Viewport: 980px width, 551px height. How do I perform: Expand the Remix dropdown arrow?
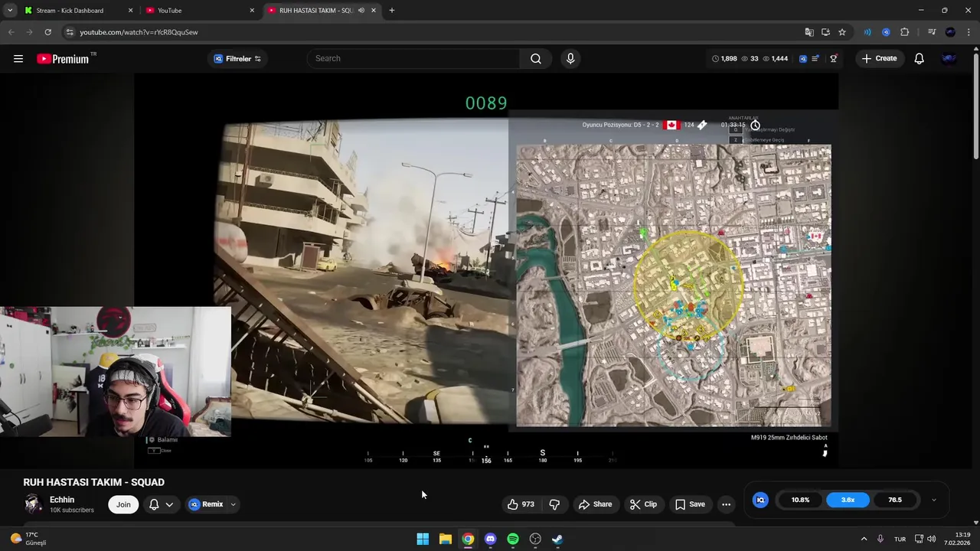point(233,504)
